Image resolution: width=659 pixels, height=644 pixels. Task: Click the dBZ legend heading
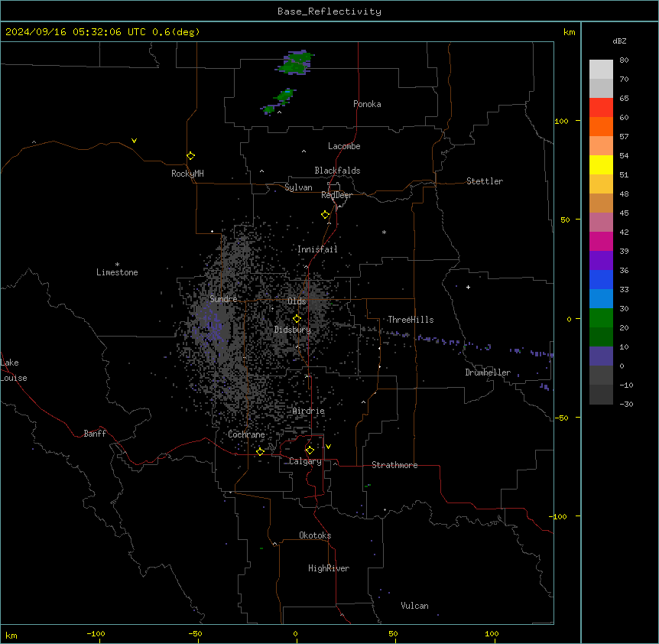(x=619, y=41)
